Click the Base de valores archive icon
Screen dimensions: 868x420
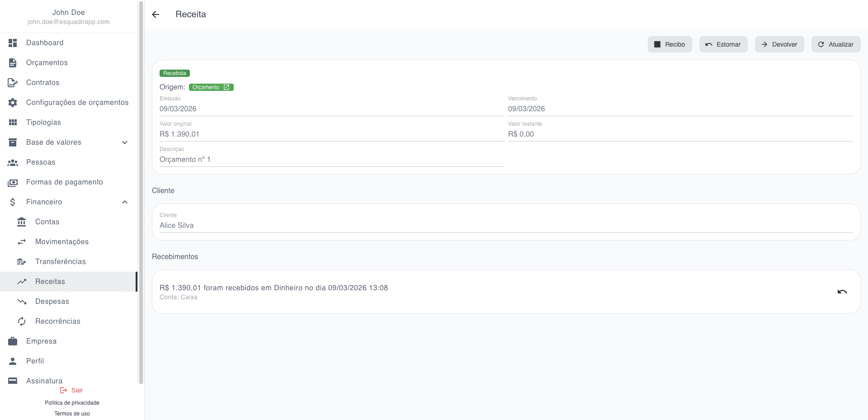click(x=13, y=142)
